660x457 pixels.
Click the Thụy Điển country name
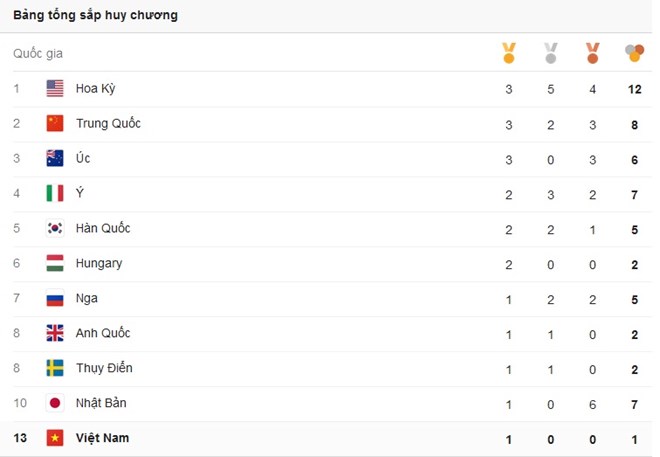point(104,368)
